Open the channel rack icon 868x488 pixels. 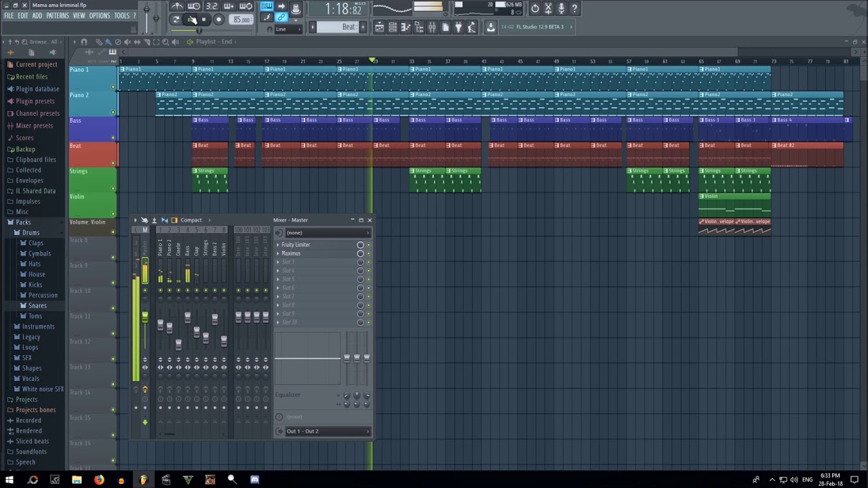pyautogui.click(x=393, y=27)
